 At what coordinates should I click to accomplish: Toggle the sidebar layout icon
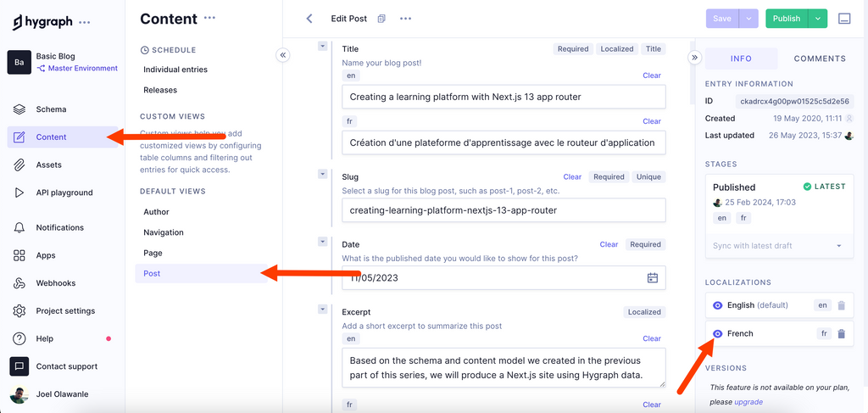coord(844,19)
